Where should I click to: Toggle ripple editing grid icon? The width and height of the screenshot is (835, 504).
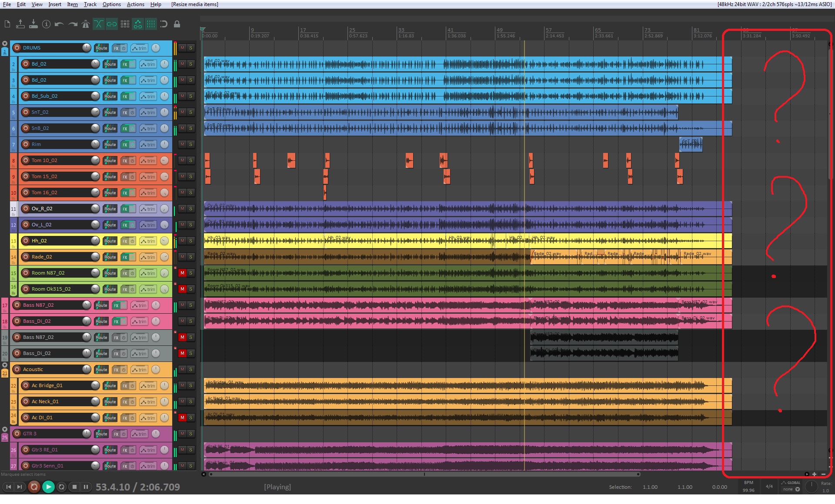[125, 24]
